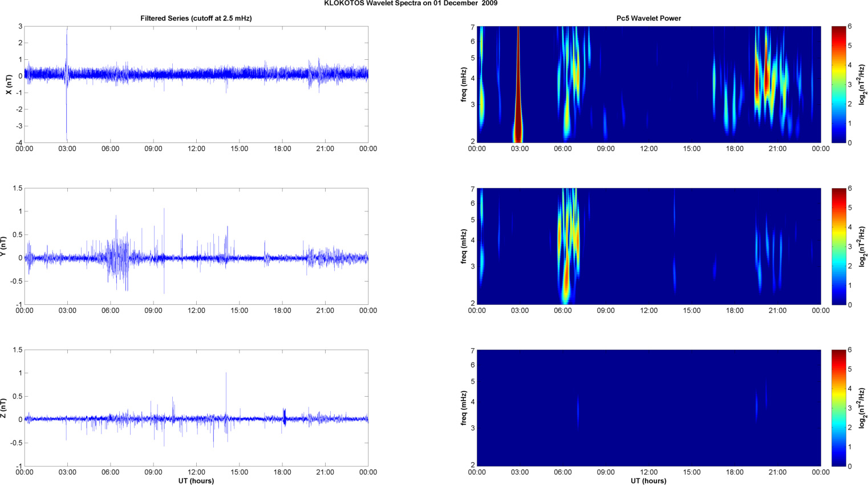This screenshot has width=868, height=485.
Task: Click the 15:00 tick label under middle wavelet plot
Action: (x=692, y=311)
